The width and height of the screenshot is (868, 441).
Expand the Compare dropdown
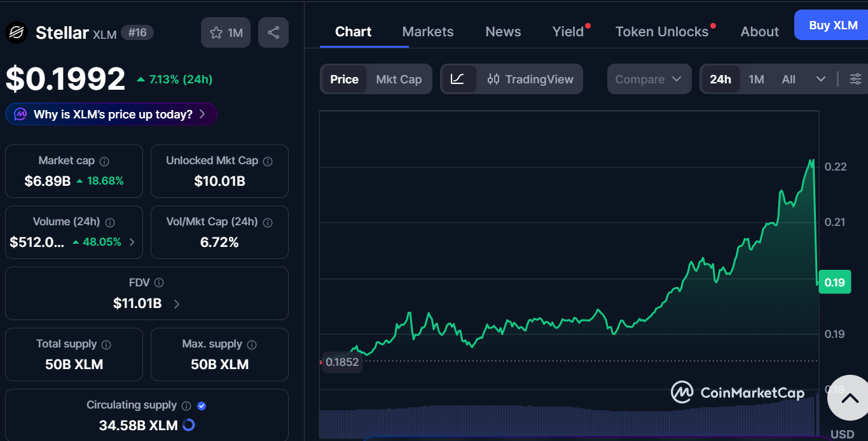[649, 79]
